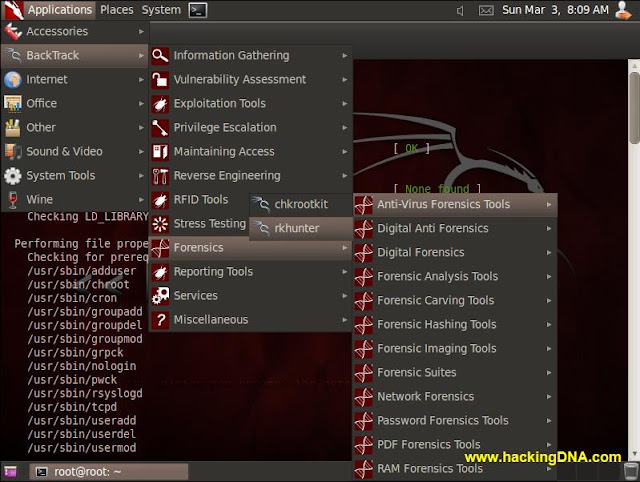
Task: Click the date and time clock
Action: [555, 10]
